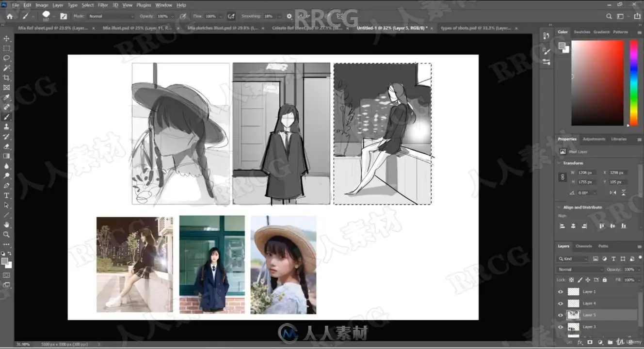Click the Flip Horizontal icon in Transform
Image resolution: width=644 pixels, height=349 pixels.
613,192
